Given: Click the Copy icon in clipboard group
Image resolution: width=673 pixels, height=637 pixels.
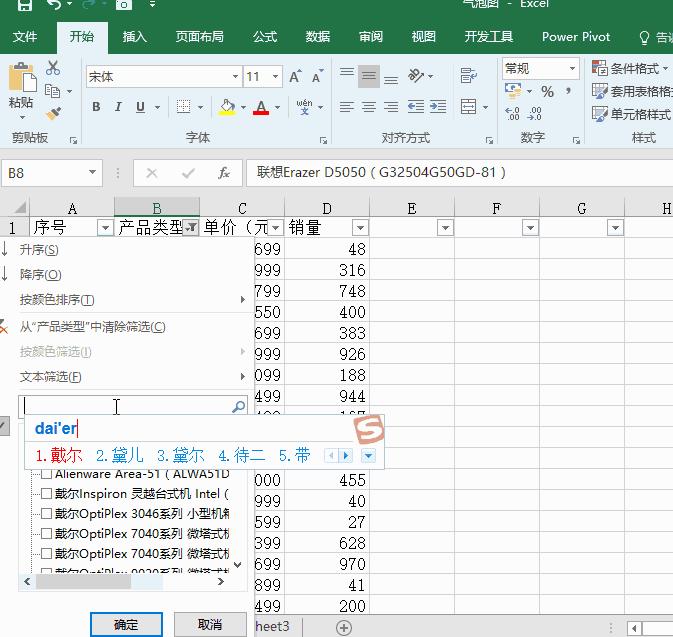Looking at the screenshot, I should (x=52, y=91).
